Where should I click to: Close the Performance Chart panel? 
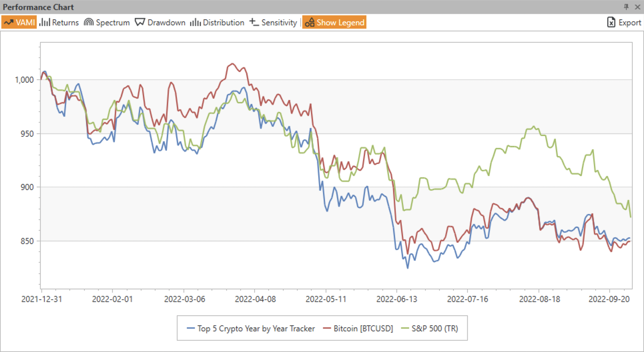tap(637, 7)
